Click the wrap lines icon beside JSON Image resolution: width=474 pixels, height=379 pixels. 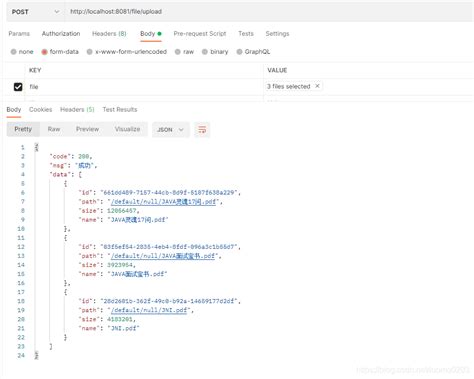tap(202, 129)
